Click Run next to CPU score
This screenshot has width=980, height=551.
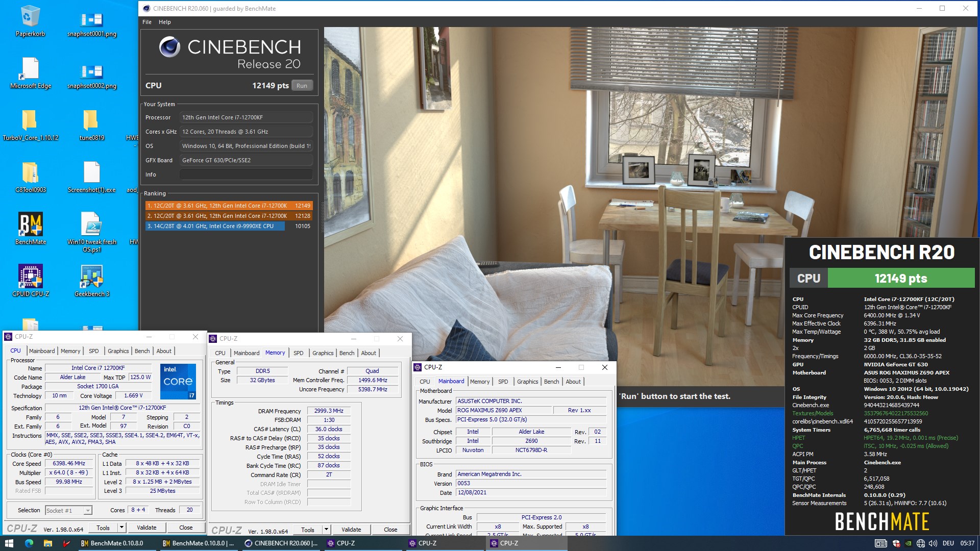(302, 86)
